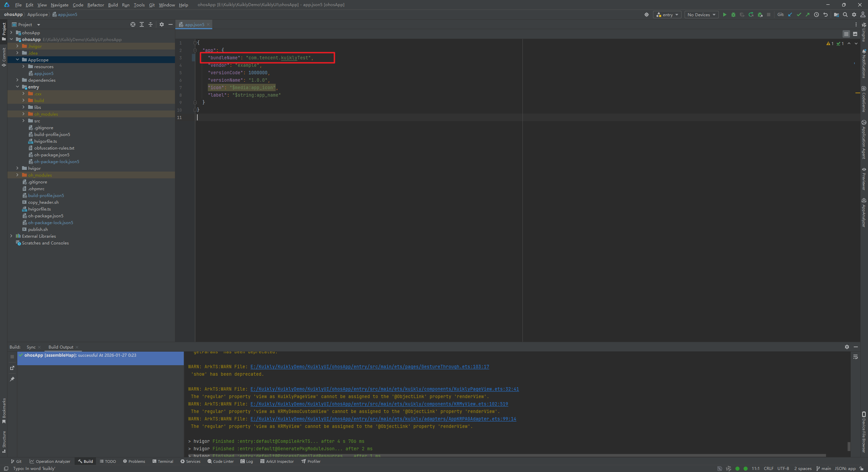Screen dimensions: 868x472
Task: Toggle pin tab in Build panel
Action: coord(12,379)
